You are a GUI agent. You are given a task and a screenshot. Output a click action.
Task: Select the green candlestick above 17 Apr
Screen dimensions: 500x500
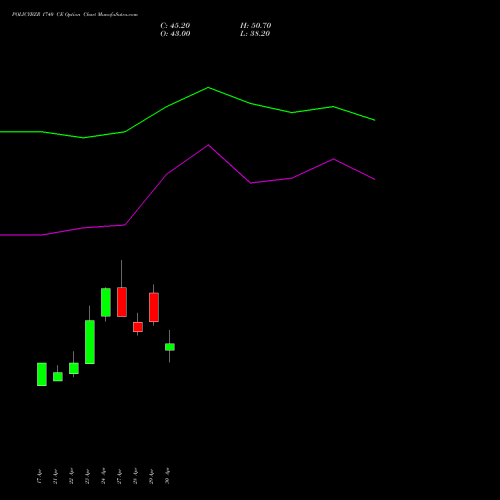click(42, 374)
